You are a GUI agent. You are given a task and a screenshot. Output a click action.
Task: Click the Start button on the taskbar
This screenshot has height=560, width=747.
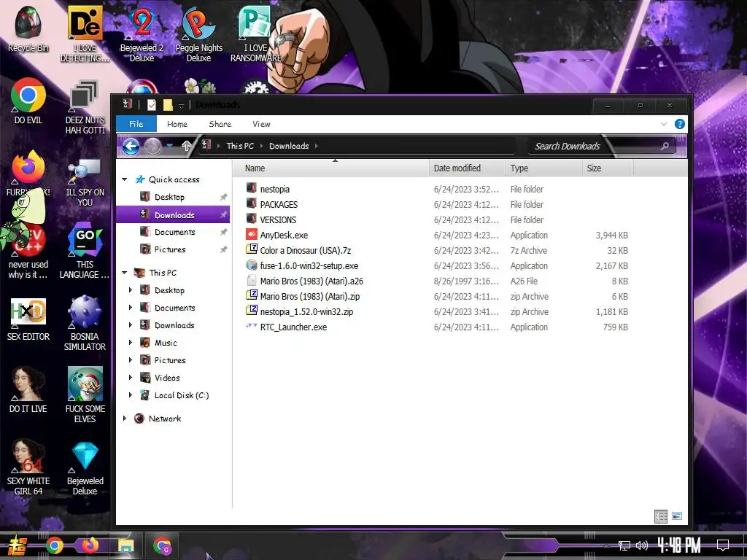(x=18, y=545)
